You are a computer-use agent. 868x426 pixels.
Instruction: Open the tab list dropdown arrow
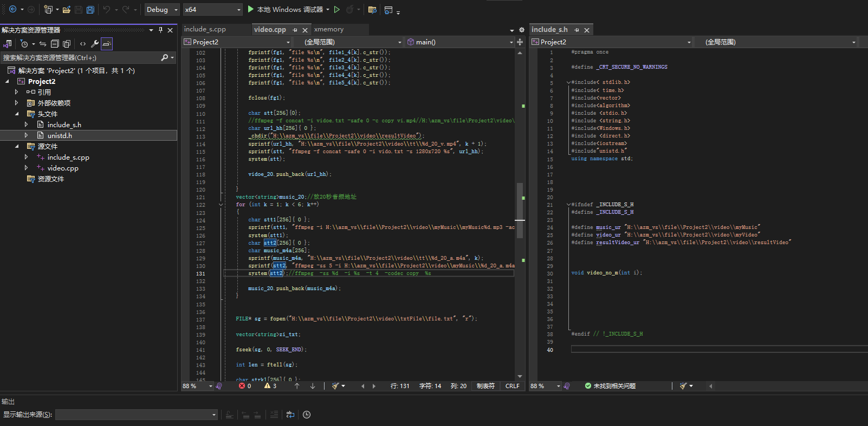pos(511,30)
